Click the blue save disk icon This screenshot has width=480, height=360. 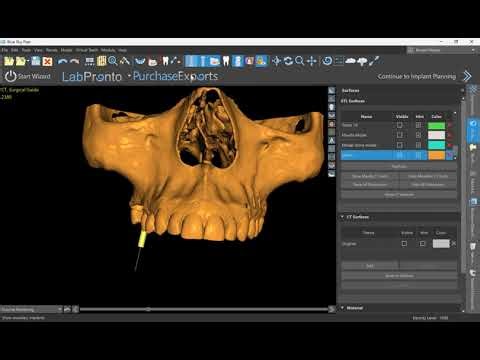pos(36,61)
